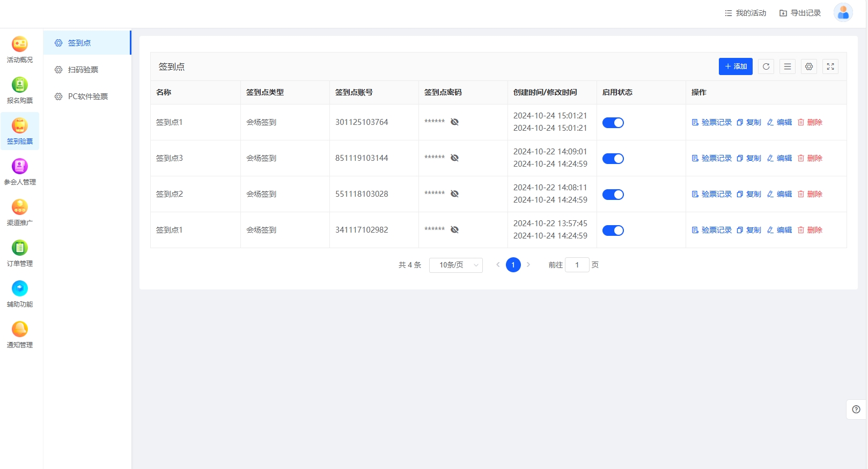
Task: Click account number 851119103144
Action: 362,158
